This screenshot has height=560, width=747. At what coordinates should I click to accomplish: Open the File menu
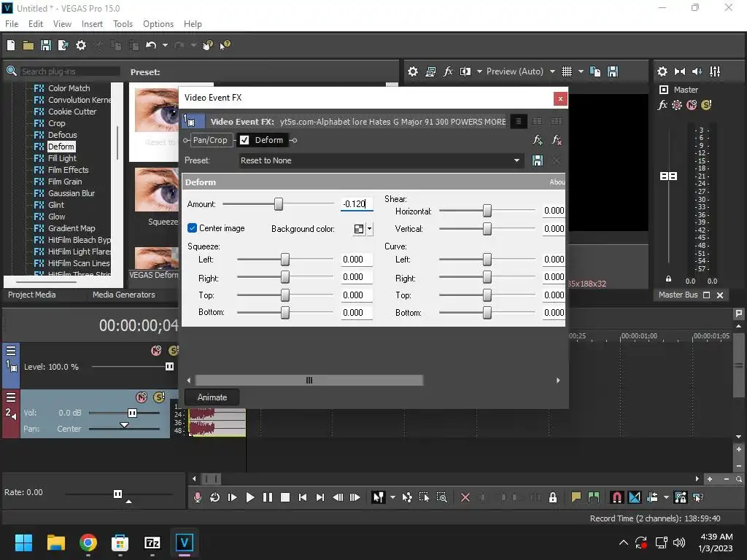[12, 24]
